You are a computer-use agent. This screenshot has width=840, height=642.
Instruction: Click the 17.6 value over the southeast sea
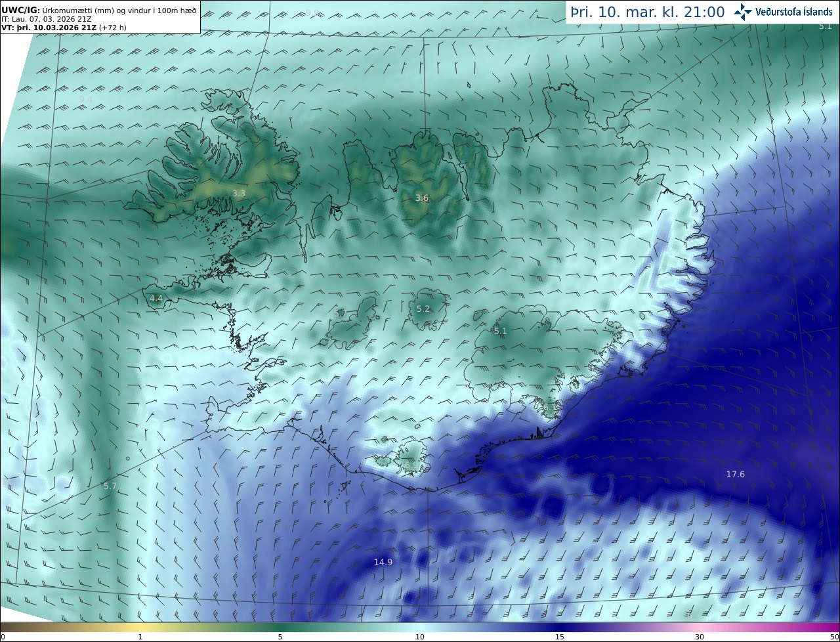[x=735, y=474]
